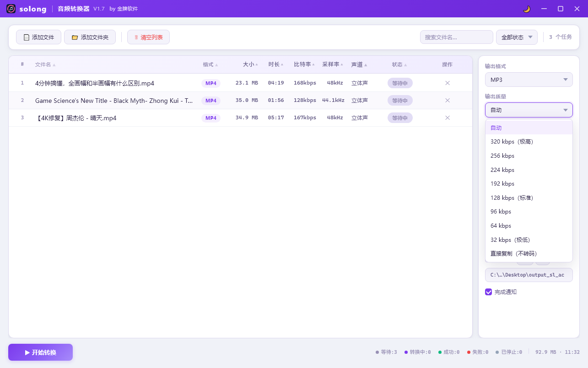
Task: Select 320 kbps (极高) quality option
Action: (512, 142)
